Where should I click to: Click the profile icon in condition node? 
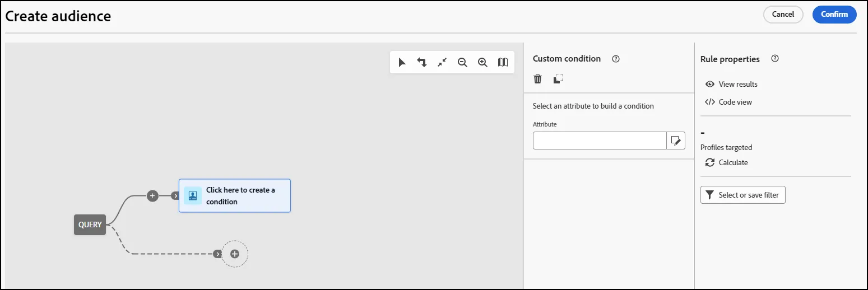pyautogui.click(x=193, y=196)
